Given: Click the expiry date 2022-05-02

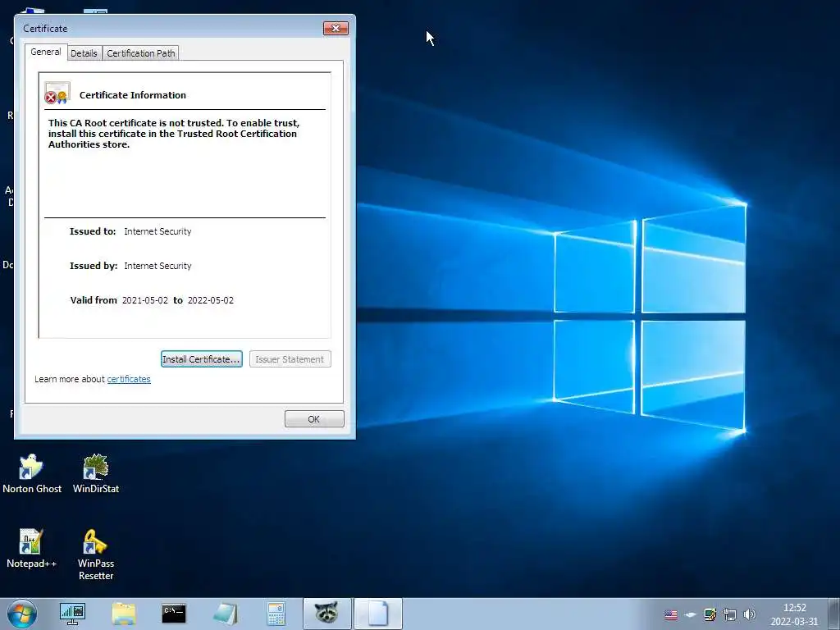Looking at the screenshot, I should [211, 300].
